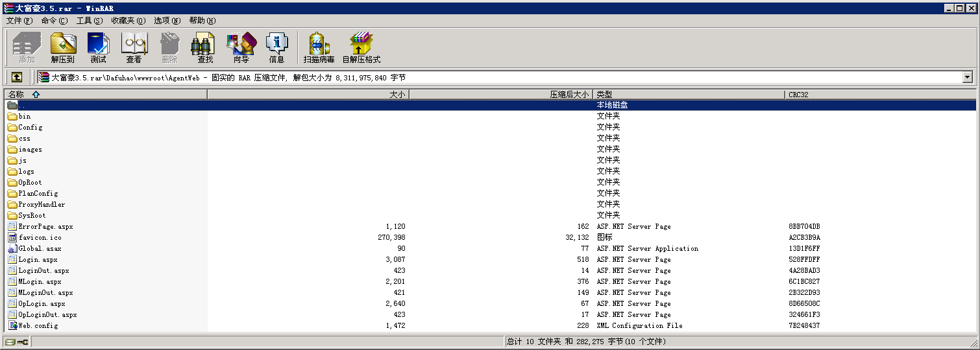Select the Config folder

30,128
